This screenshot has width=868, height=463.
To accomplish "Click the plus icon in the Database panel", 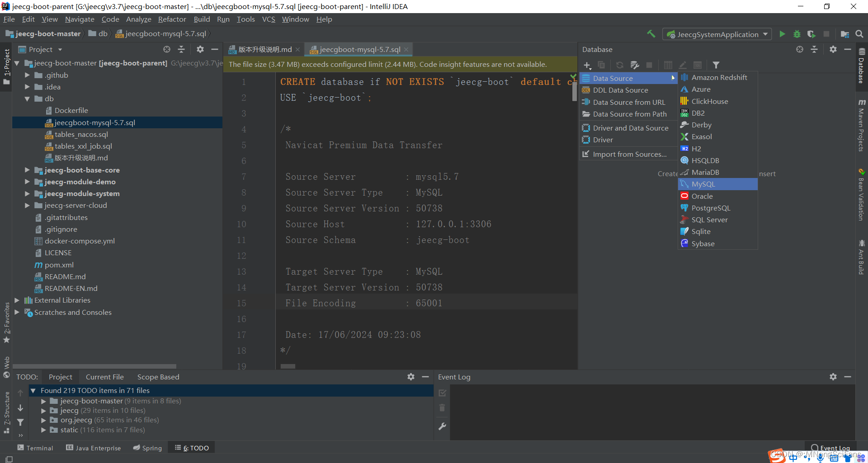I will point(587,65).
